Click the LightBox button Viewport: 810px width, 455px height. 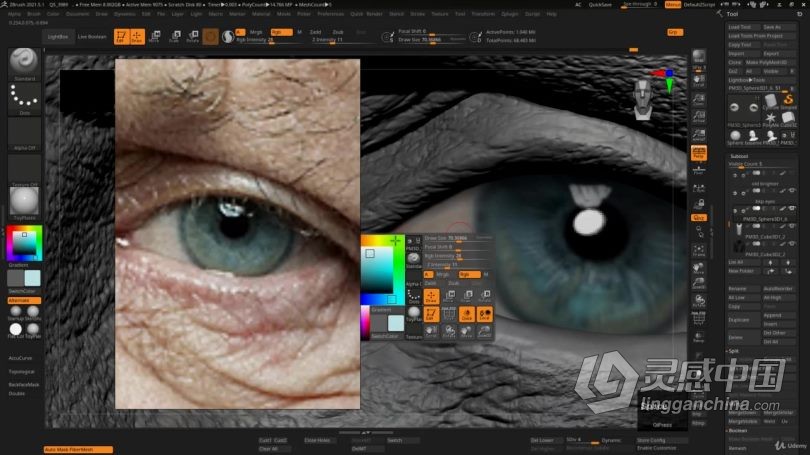(x=58, y=37)
